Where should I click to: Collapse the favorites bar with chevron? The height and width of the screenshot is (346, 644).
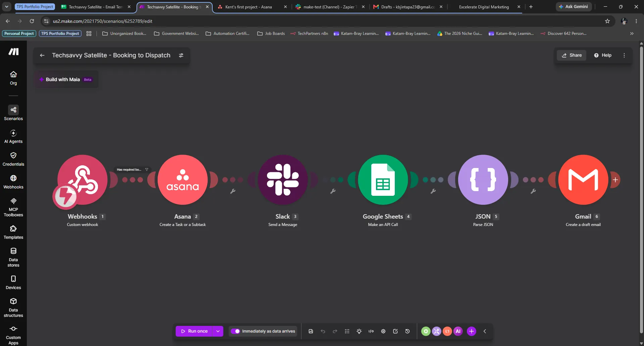click(x=485, y=331)
